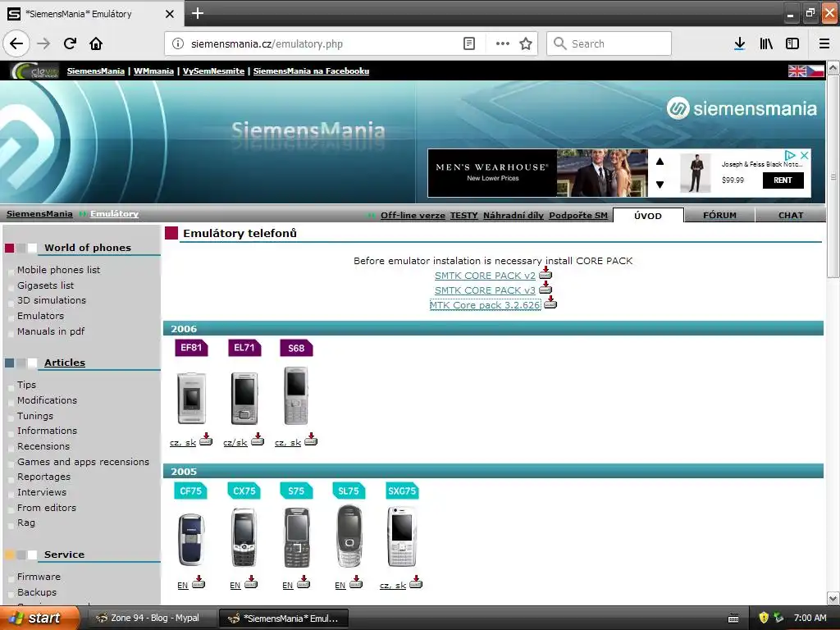This screenshot has height=630, width=840.
Task: Open 3D simulations in sidebar
Action: pyautogui.click(x=52, y=300)
